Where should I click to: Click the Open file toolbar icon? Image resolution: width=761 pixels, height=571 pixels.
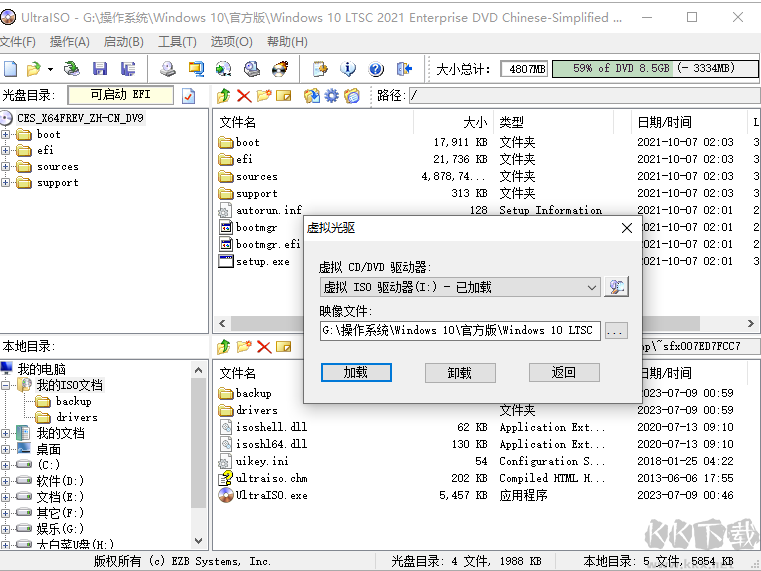(x=33, y=69)
